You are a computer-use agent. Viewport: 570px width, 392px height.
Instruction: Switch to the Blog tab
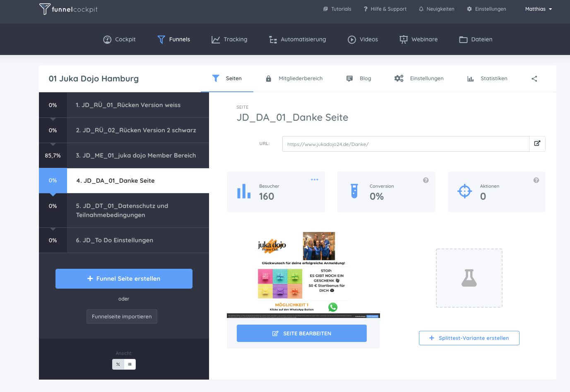point(358,79)
